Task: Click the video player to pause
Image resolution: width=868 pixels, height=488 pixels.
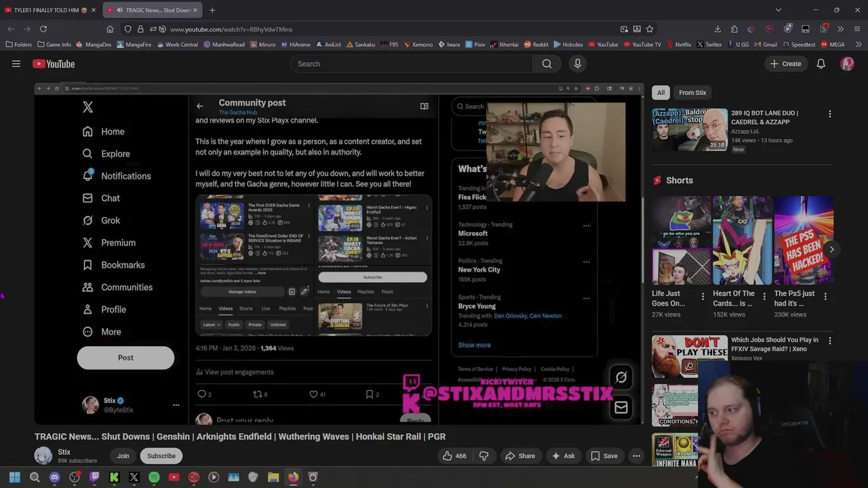Action: click(x=339, y=254)
